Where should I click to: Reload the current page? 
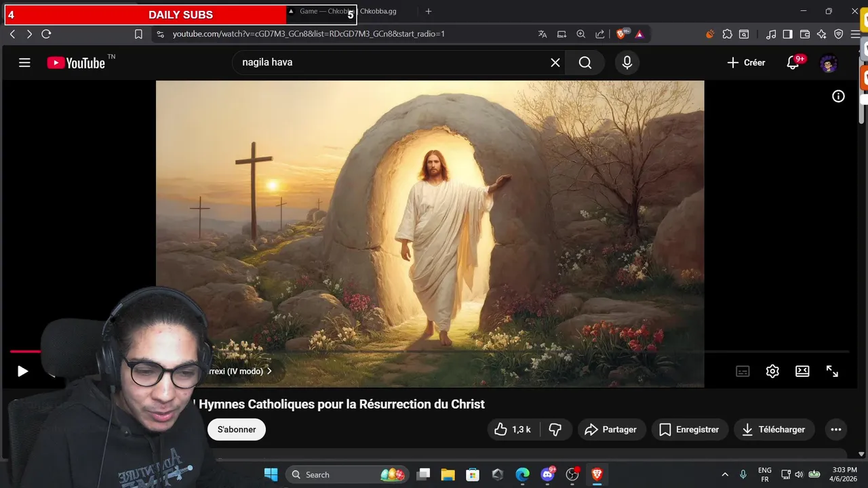tap(46, 34)
